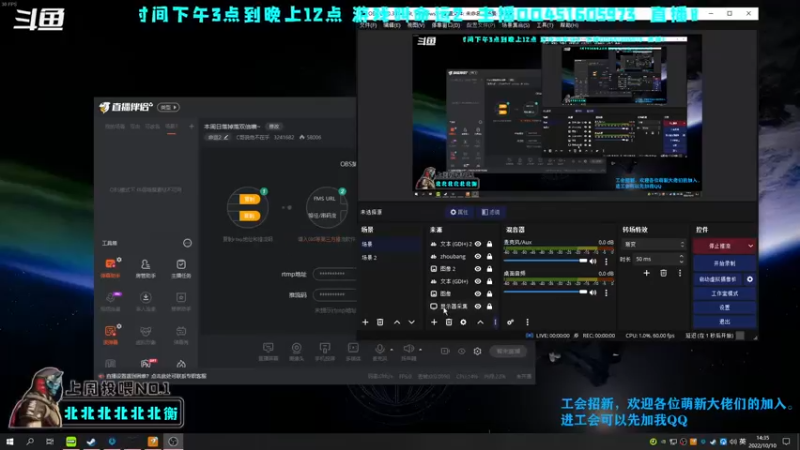Open source properties gear in Sources toolbar
Viewport: 800px width, 450px height.
[463, 322]
